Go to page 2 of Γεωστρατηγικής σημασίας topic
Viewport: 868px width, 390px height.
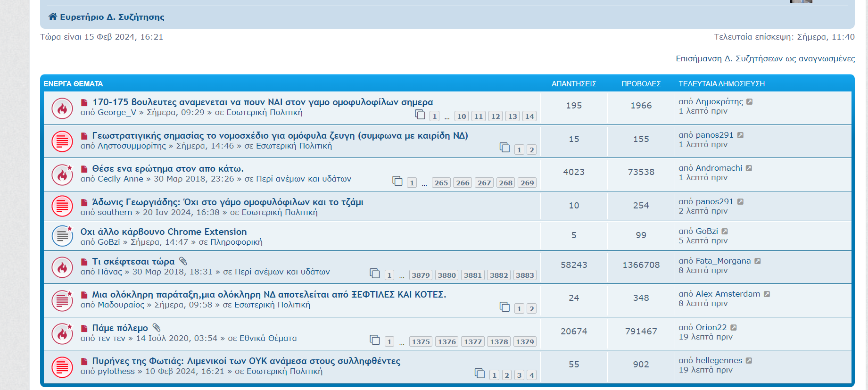(531, 150)
